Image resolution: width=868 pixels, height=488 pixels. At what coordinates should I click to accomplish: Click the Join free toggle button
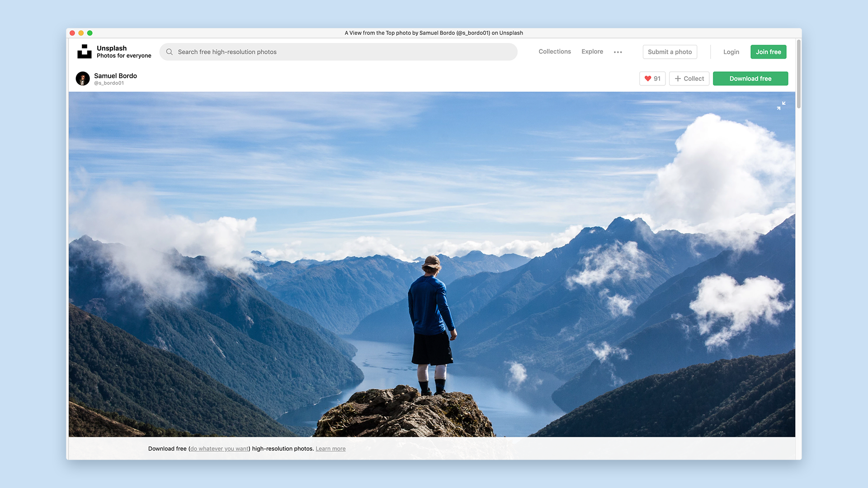click(769, 52)
